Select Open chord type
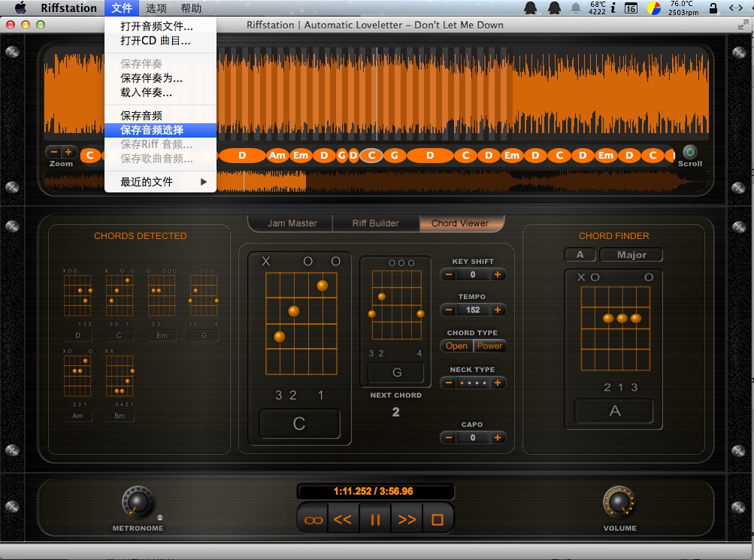This screenshot has height=560, width=754. [456, 346]
